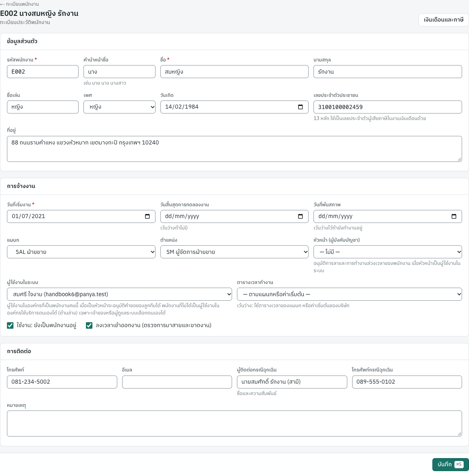Click into the ที่อยู่ address textarea
469x476 pixels.
pos(234,149)
